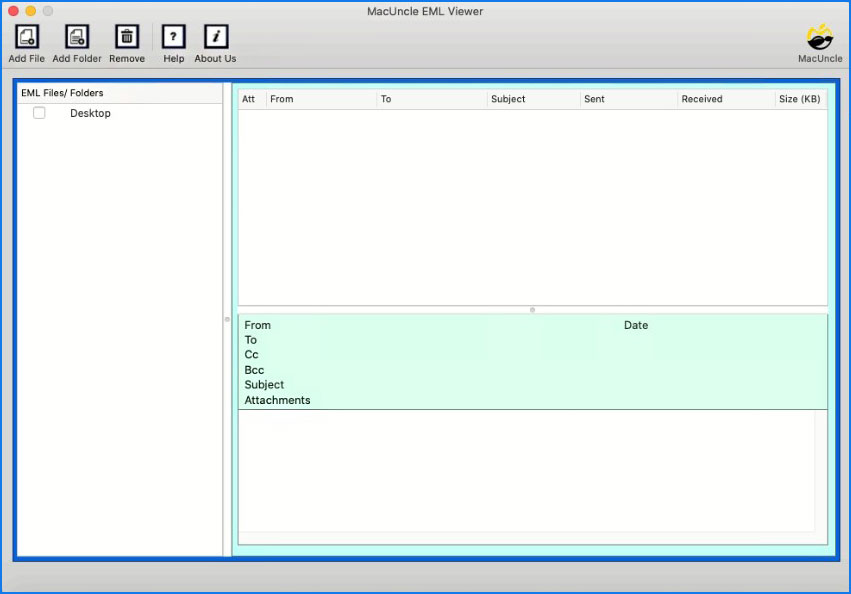Click the yellow minimize window button

[30, 10]
